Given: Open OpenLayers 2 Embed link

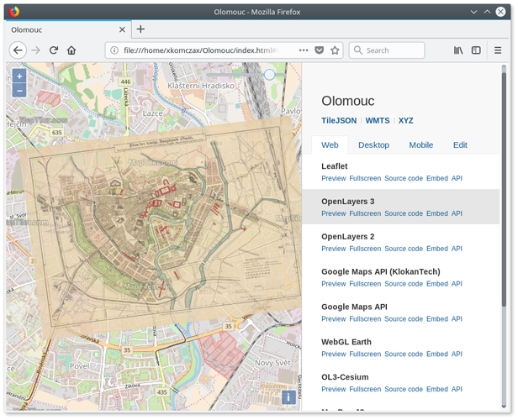Looking at the screenshot, I should 437,249.
